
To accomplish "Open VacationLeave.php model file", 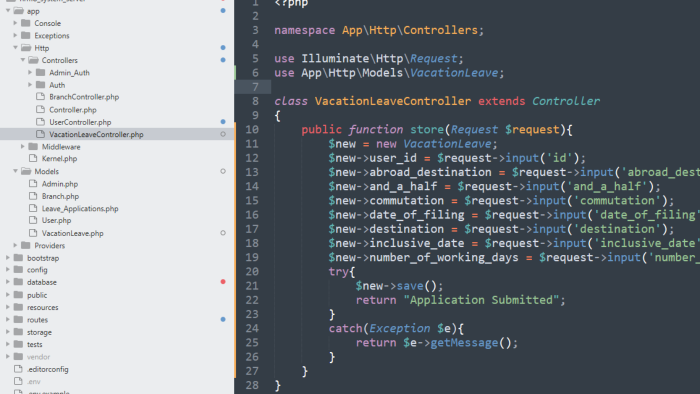I will click(72, 233).
